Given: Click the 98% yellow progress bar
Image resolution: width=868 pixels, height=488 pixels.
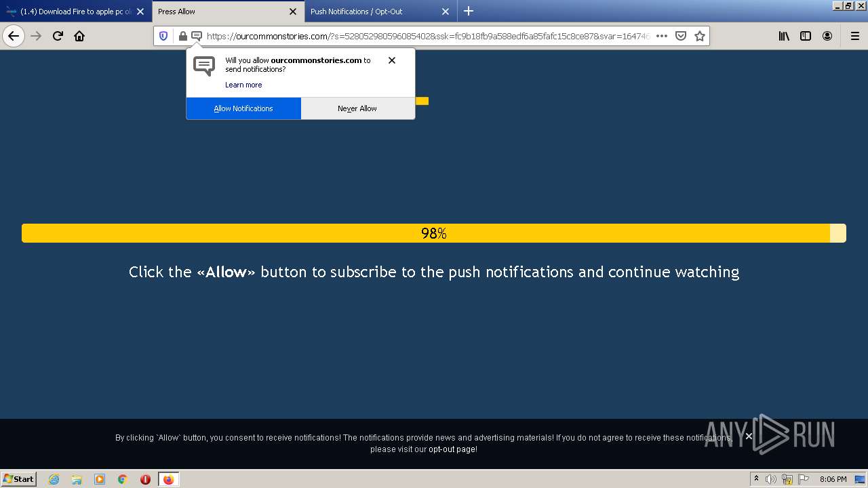Looking at the screenshot, I should coord(434,233).
